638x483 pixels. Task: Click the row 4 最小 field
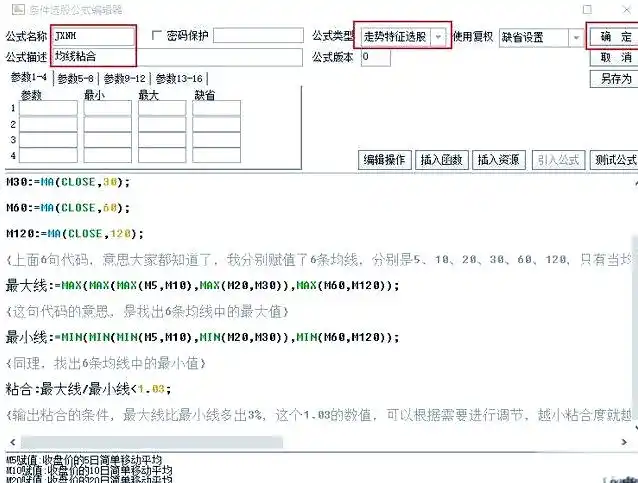108,155
